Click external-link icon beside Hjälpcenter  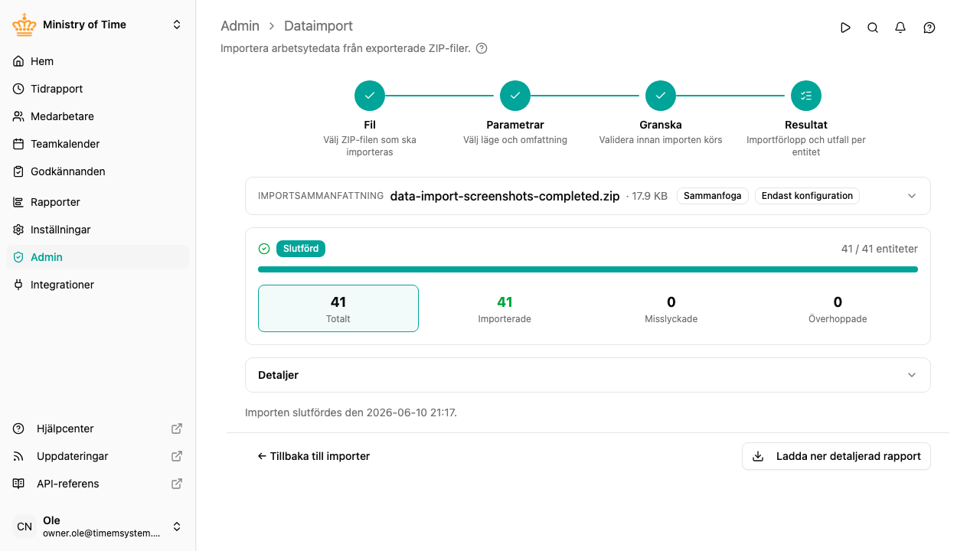(176, 429)
